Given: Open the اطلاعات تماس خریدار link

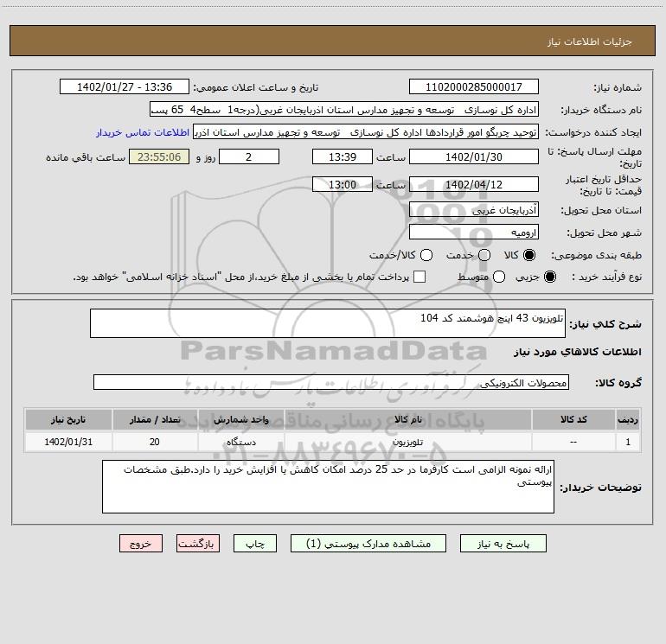Looking at the screenshot, I should 143,132.
